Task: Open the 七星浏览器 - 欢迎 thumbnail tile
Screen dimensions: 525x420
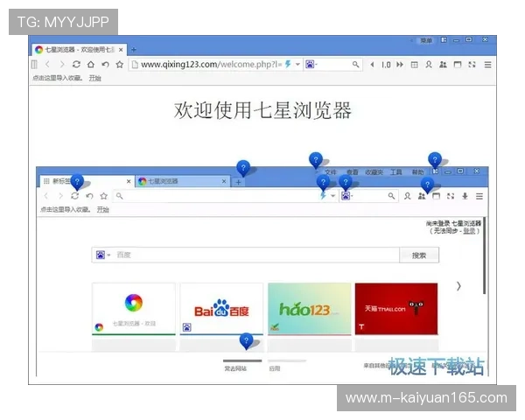Action: [x=134, y=309]
